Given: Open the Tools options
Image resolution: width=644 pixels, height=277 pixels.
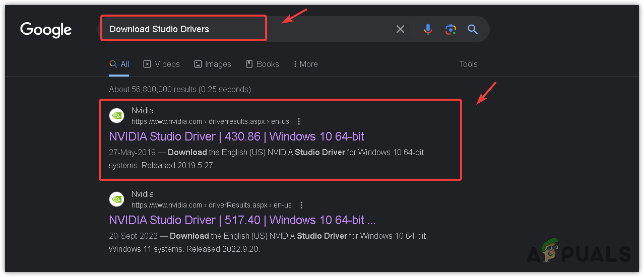Looking at the screenshot, I should click(468, 64).
